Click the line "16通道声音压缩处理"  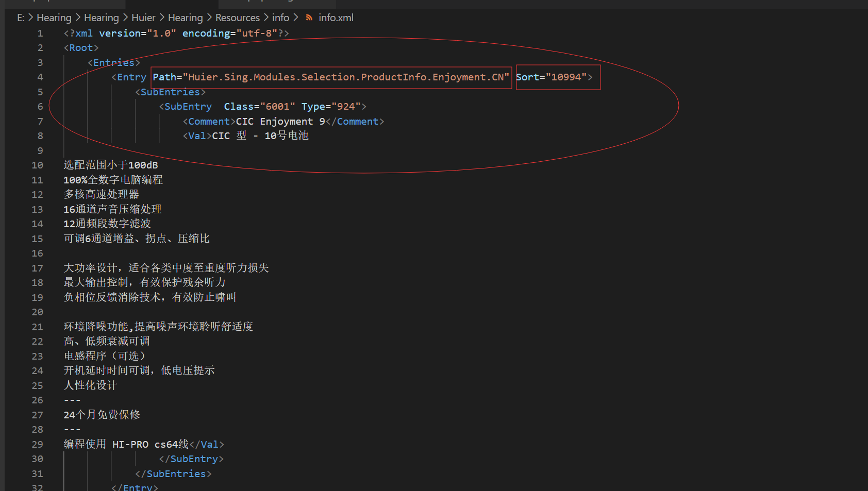click(113, 209)
